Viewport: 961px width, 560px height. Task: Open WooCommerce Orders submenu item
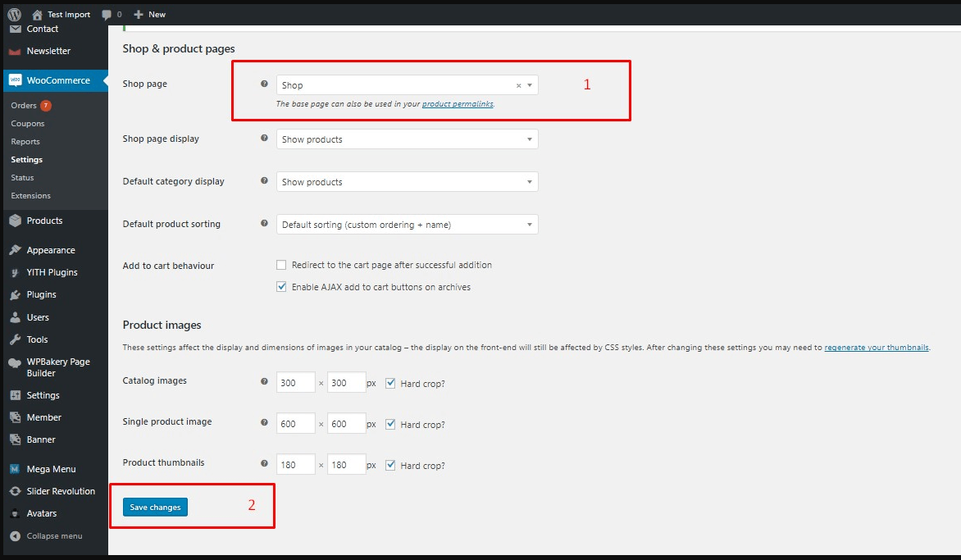23,106
